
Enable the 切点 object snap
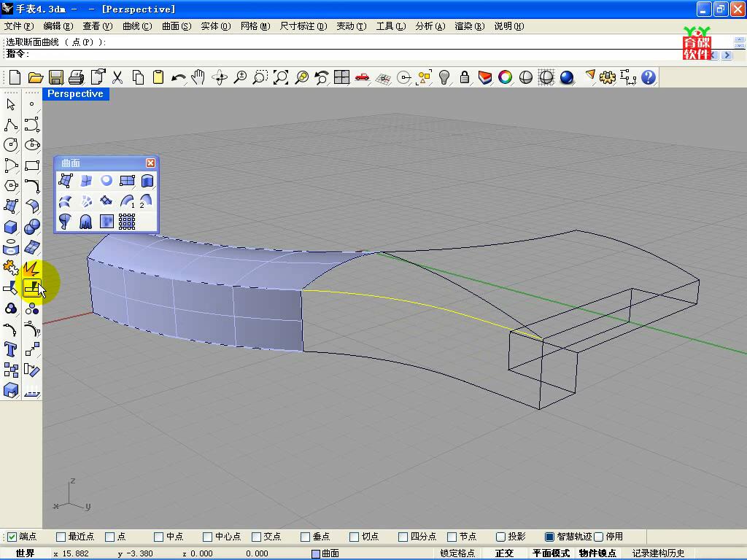pos(354,537)
